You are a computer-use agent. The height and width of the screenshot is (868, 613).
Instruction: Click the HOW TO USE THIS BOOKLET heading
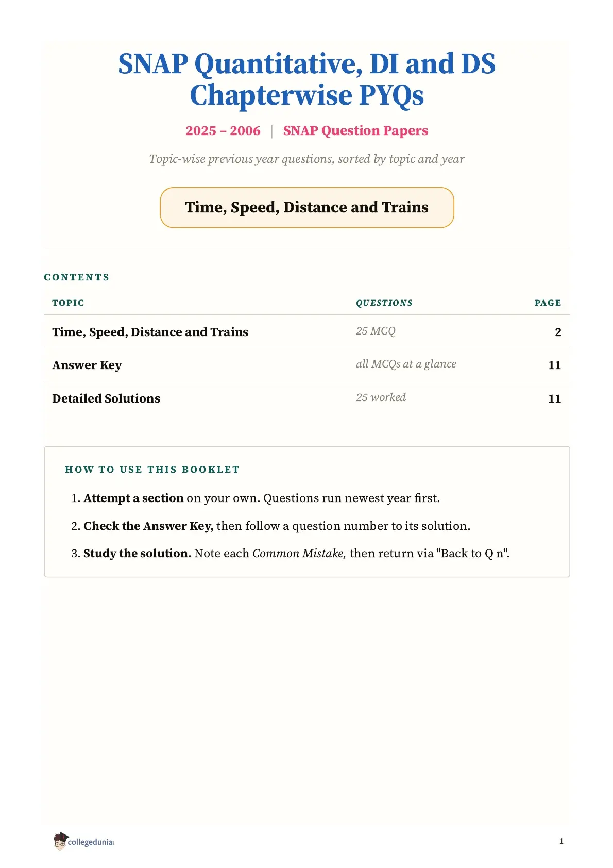click(x=152, y=470)
